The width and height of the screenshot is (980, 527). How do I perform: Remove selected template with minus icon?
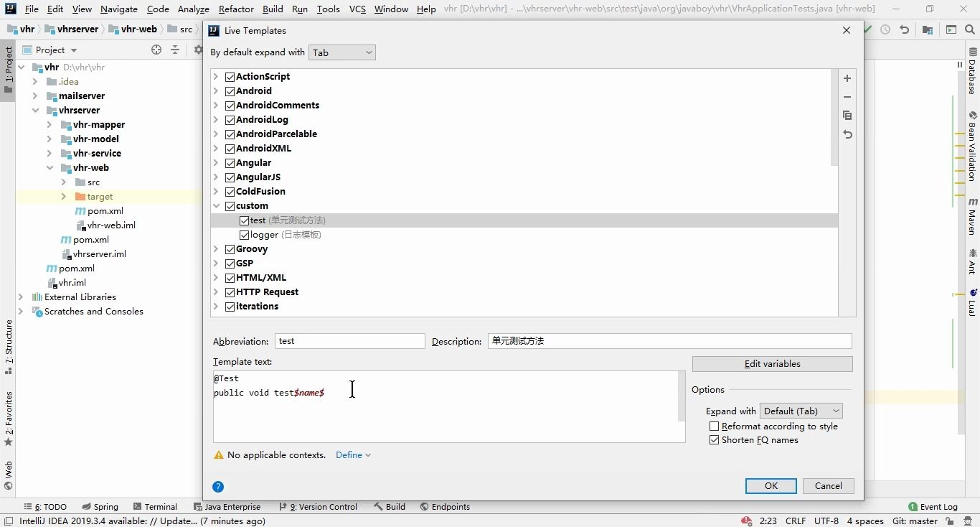(847, 97)
